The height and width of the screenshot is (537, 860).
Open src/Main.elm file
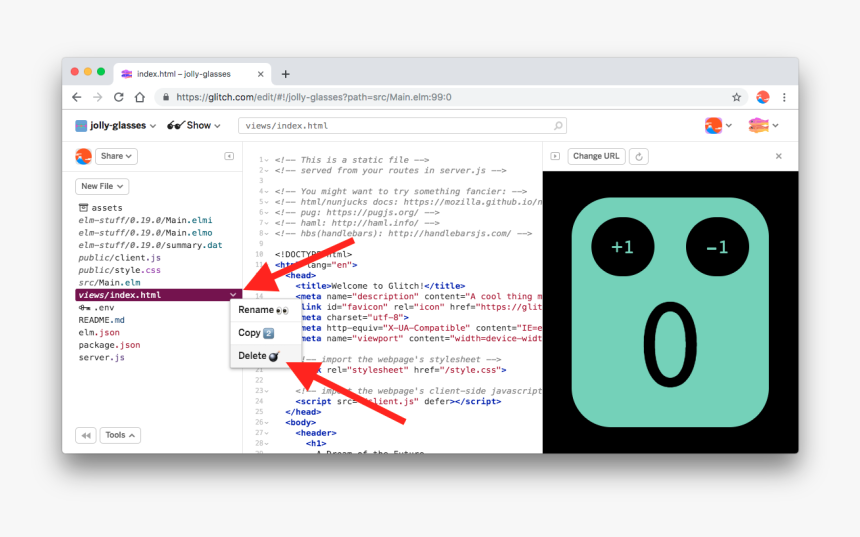(x=109, y=283)
